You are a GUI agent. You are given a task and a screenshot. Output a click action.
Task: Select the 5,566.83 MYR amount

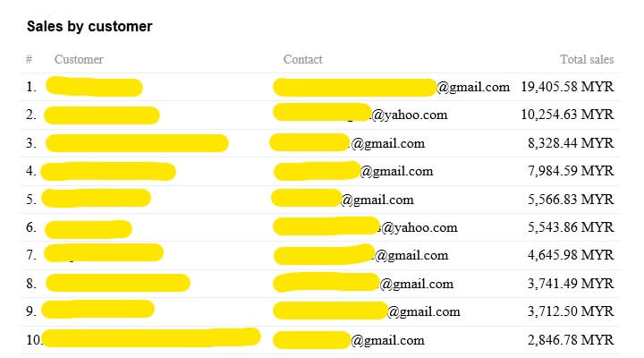[571, 200]
